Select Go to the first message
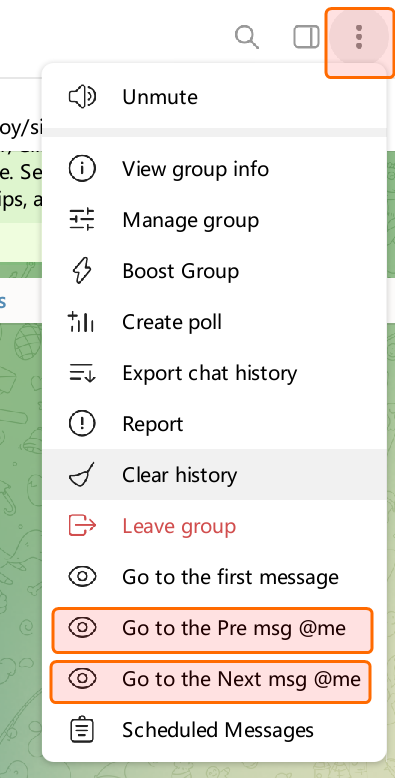 click(214, 577)
